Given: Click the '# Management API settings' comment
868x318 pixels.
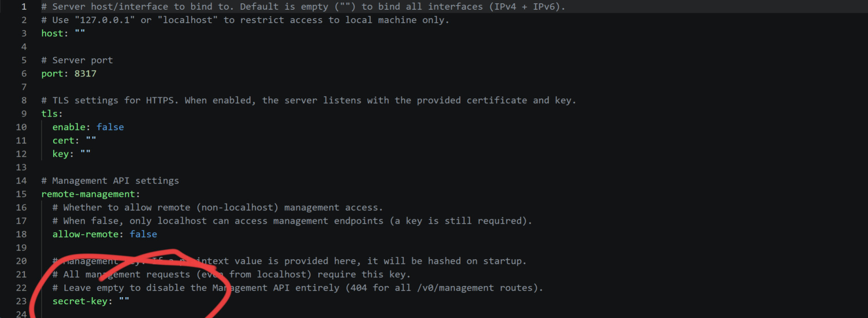Looking at the screenshot, I should [110, 181].
